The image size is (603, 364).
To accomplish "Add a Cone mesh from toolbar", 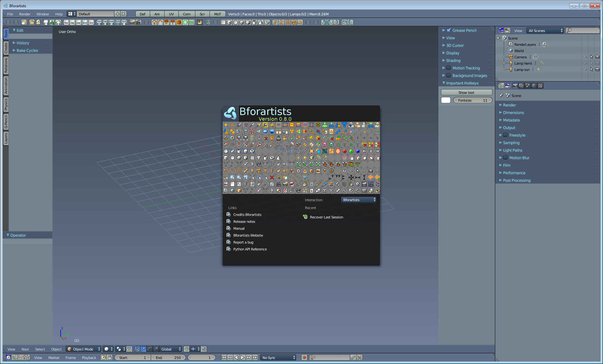I will coord(261,22).
